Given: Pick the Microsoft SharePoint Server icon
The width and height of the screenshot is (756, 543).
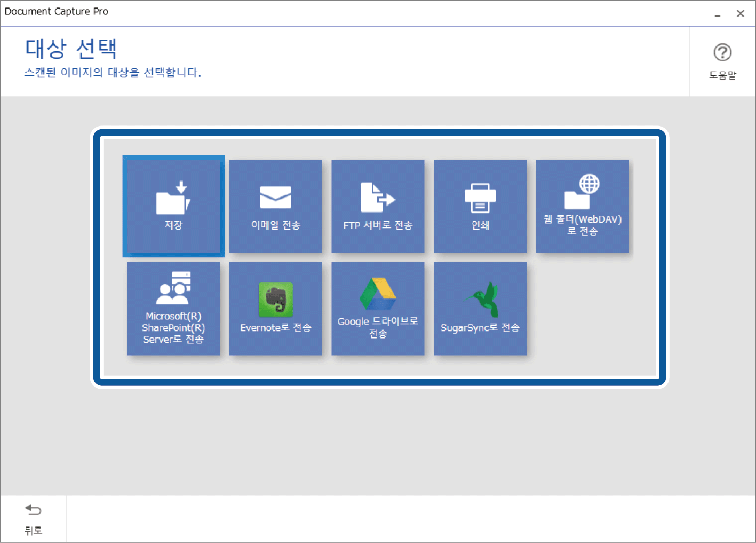Looking at the screenshot, I should tap(173, 288).
